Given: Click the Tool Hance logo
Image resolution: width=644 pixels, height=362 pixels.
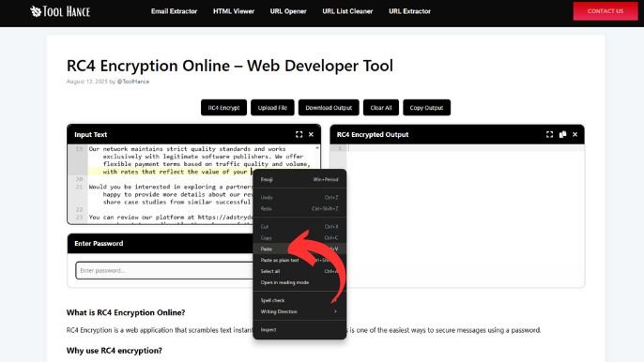Looking at the screenshot, I should pyautogui.click(x=60, y=11).
